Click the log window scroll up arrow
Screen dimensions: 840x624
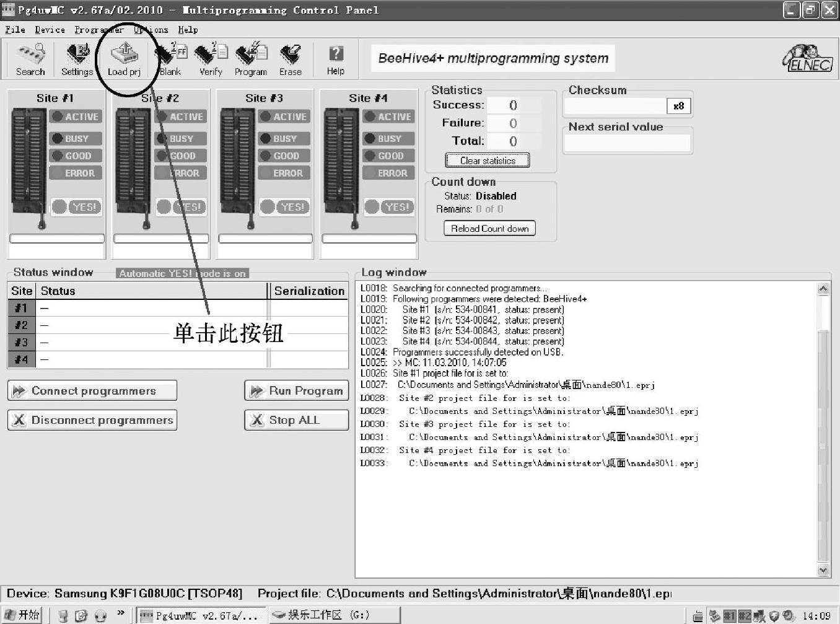point(823,288)
